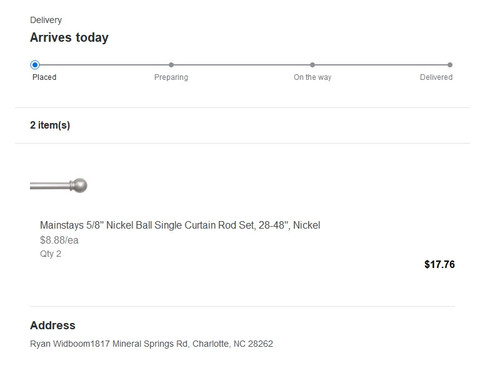Viewport: 500px width, 391px height.
Task: Open the curtain rod product thumbnail
Action: pos(59,185)
